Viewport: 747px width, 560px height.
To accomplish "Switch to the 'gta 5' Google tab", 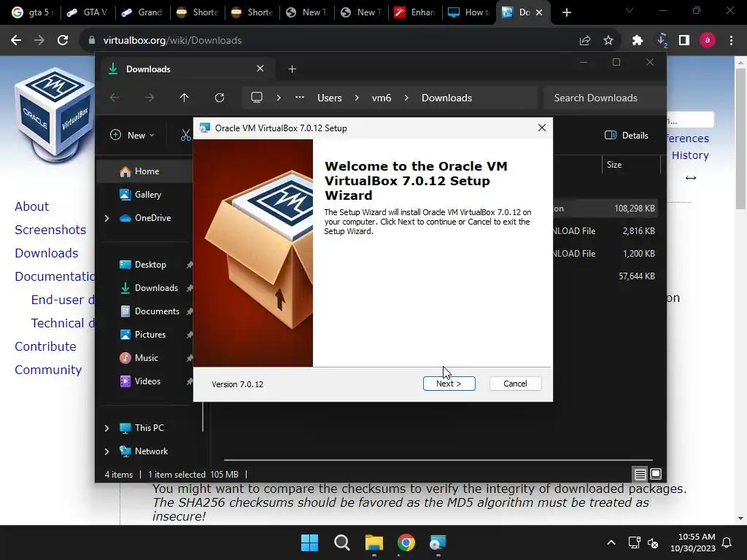I will pos(33,12).
